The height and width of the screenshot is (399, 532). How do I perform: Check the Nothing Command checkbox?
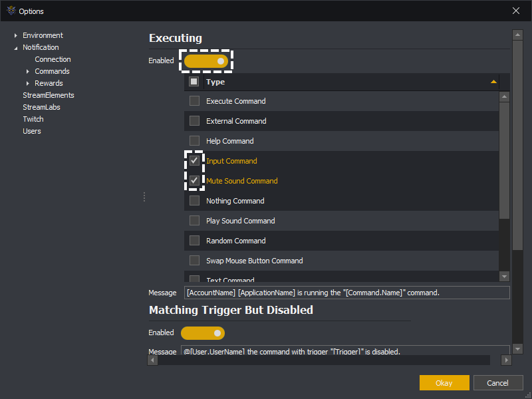[194, 201]
